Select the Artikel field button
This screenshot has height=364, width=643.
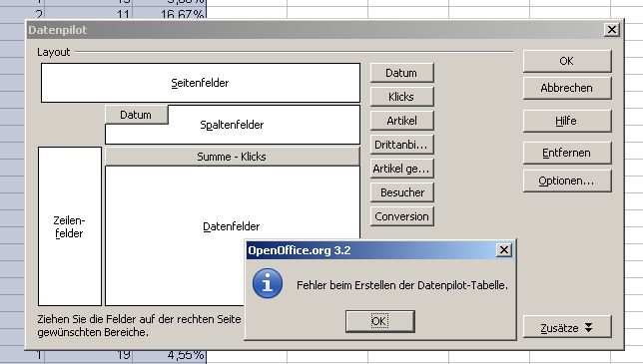click(x=401, y=121)
